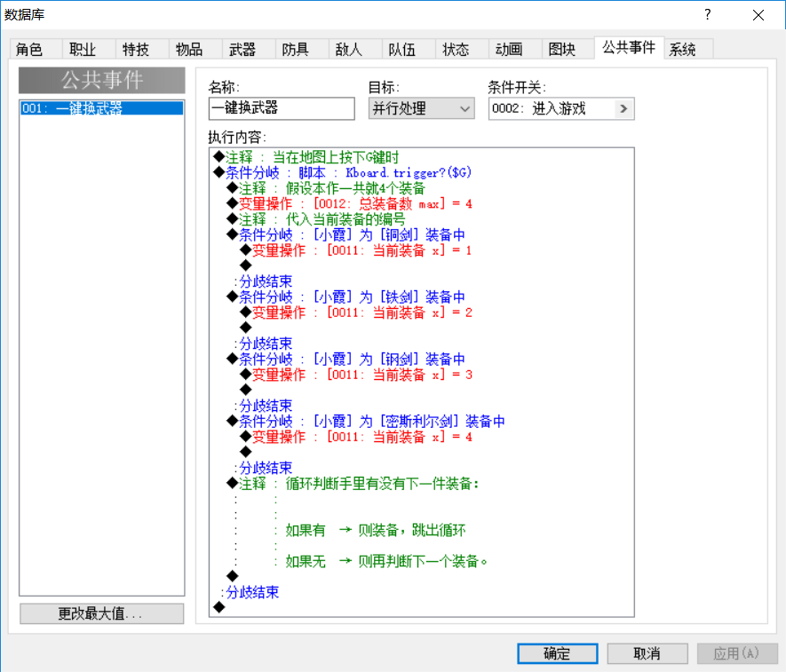The height and width of the screenshot is (672, 786).
Task: Select condition line for 钢剑 equipped
Action: (x=345, y=359)
